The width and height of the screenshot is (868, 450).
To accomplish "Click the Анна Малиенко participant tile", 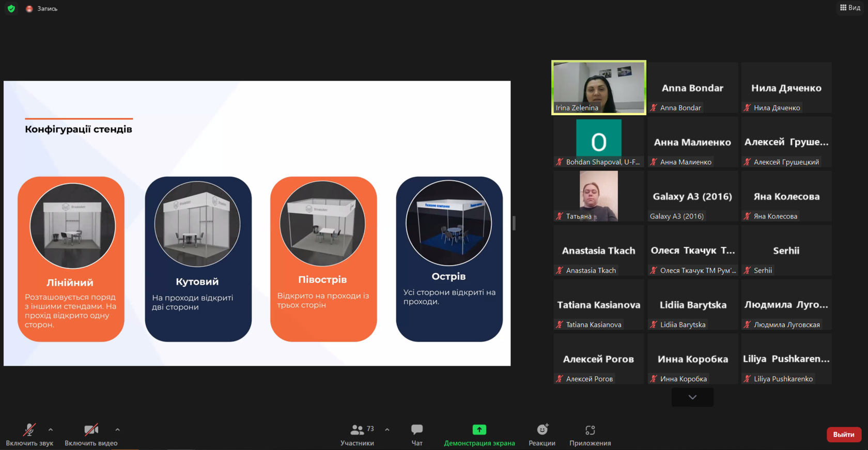I will [x=693, y=142].
